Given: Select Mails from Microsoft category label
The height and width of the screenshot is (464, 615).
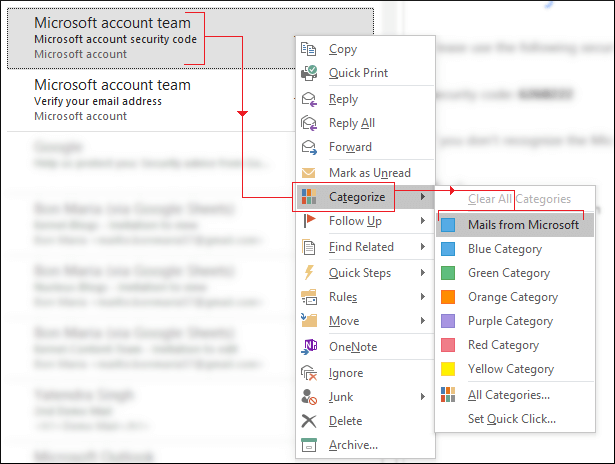Looking at the screenshot, I should [523, 225].
